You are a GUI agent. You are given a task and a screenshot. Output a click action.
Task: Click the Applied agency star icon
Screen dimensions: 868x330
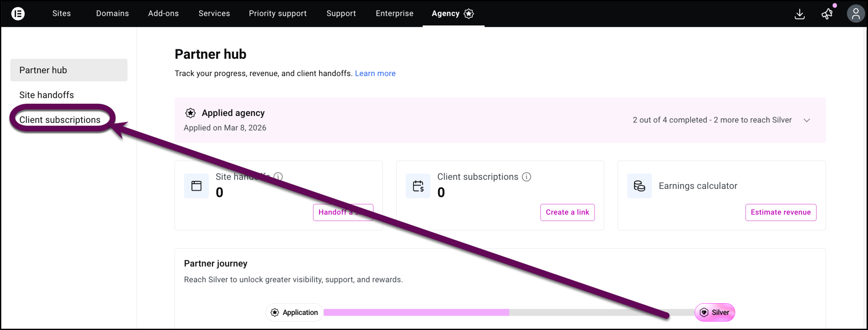point(191,113)
